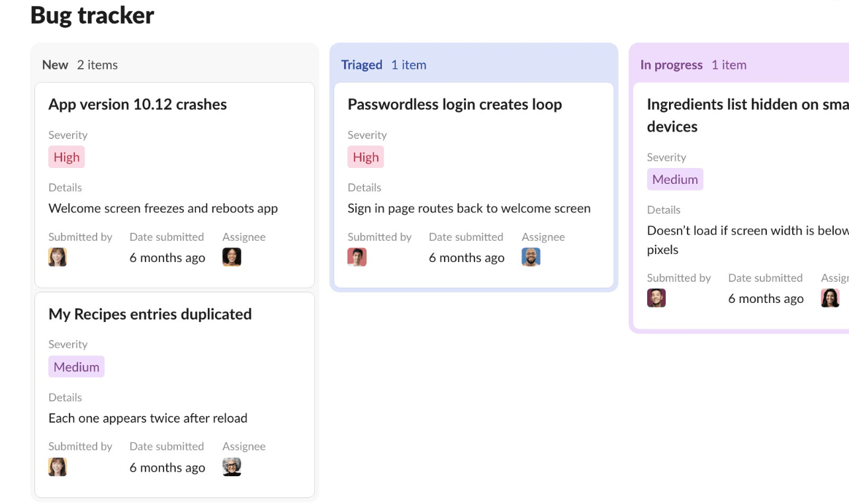Click the "Bug tracker" page title
This screenshot has width=849, height=504.
click(x=91, y=15)
